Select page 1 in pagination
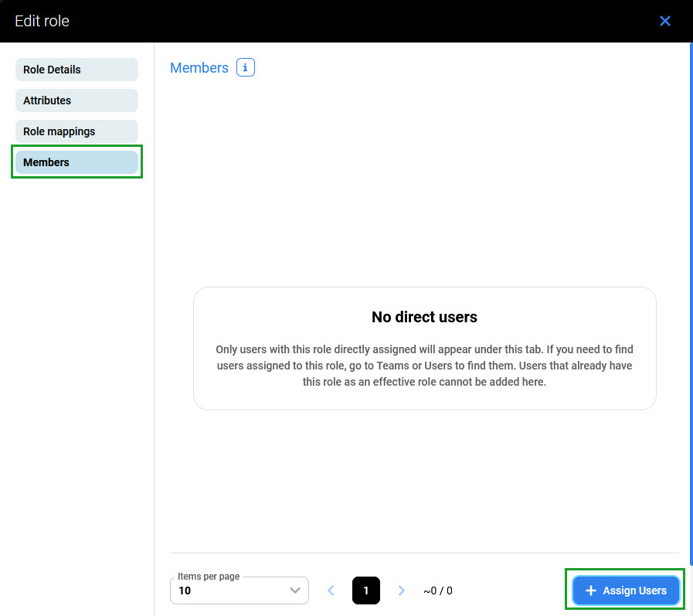Viewport: 693px width, 616px height. tap(366, 590)
